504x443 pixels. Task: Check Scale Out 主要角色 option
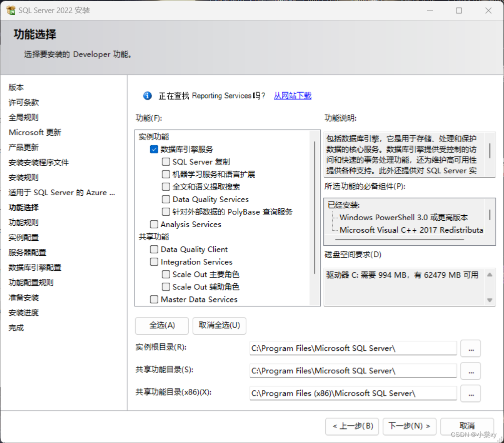(x=166, y=274)
